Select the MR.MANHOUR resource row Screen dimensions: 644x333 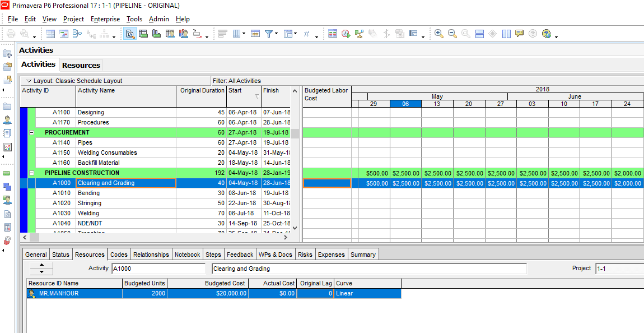tap(214, 294)
